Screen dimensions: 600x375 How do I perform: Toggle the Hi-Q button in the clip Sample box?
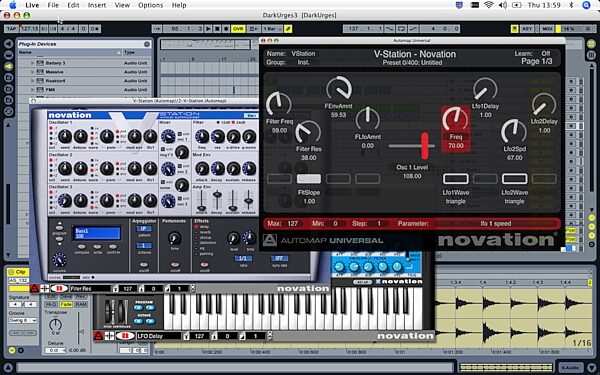51,304
